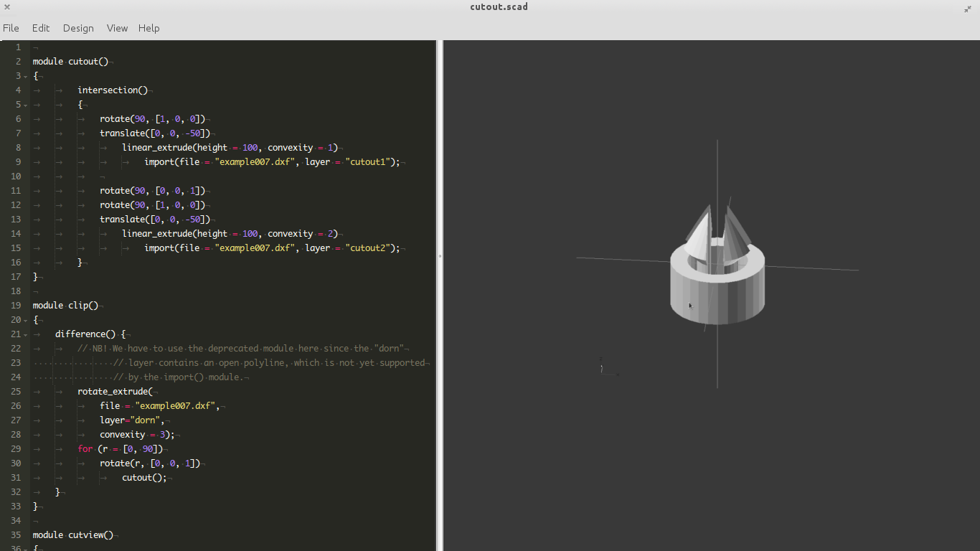Click line number 1 in the gutter

(x=18, y=47)
